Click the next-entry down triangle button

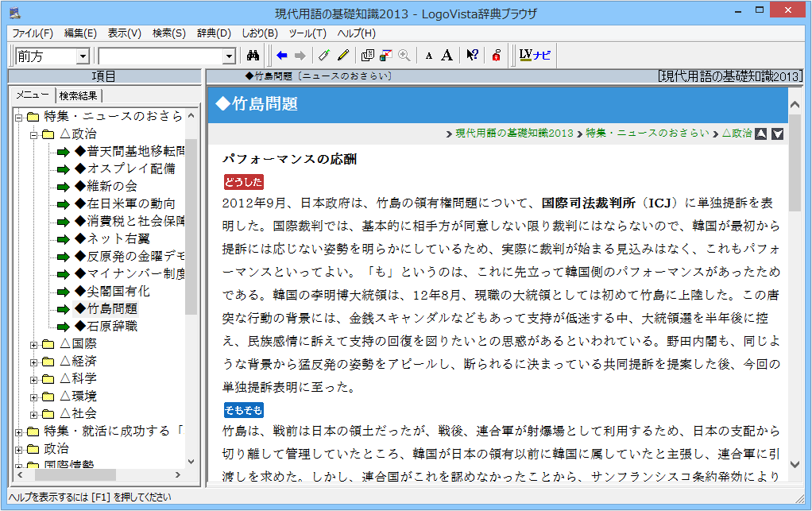[777, 134]
